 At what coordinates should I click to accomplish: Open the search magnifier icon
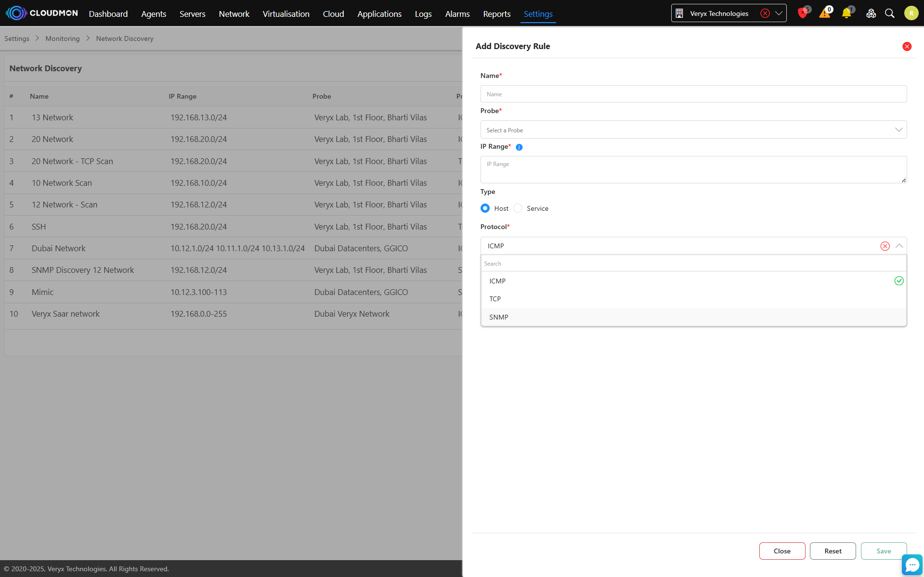pyautogui.click(x=890, y=13)
